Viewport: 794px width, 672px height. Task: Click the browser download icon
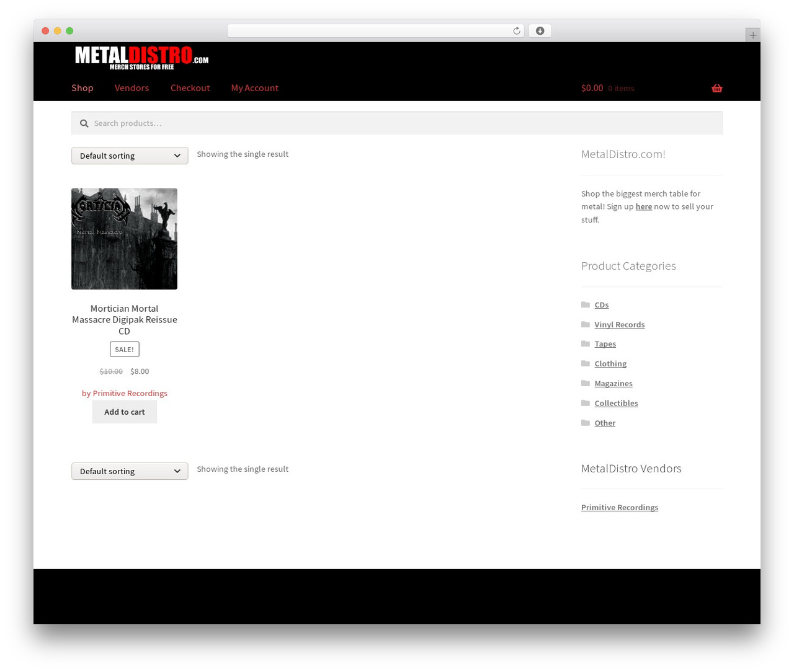[x=540, y=31]
